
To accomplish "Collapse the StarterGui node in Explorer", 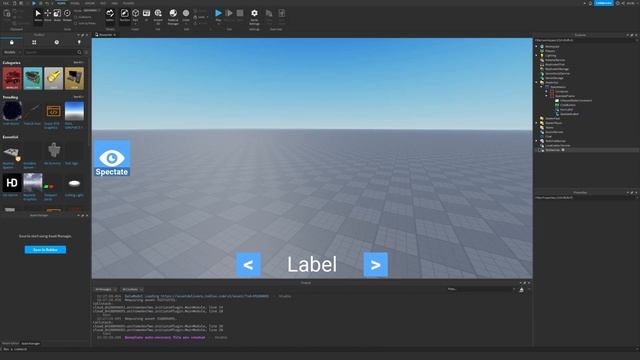I will coord(537,82).
